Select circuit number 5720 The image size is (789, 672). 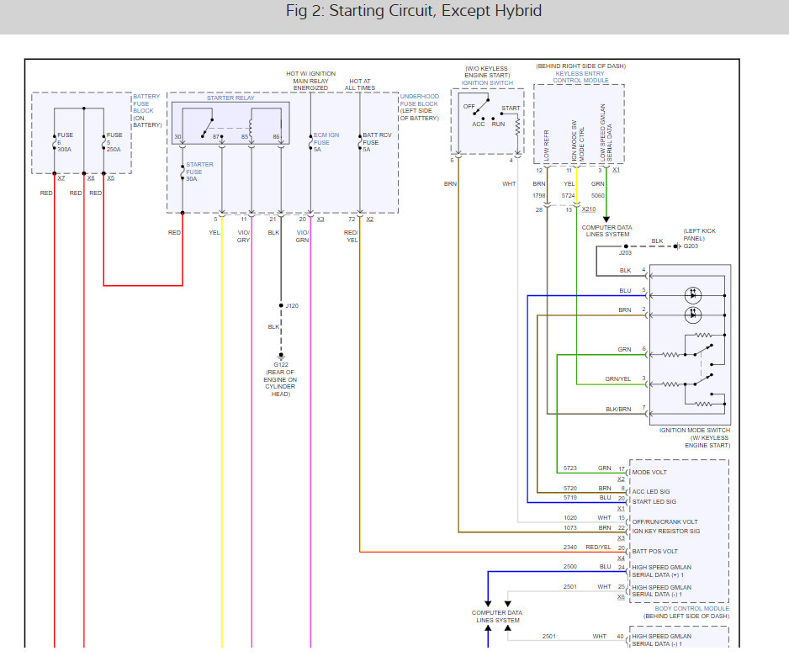click(x=570, y=489)
